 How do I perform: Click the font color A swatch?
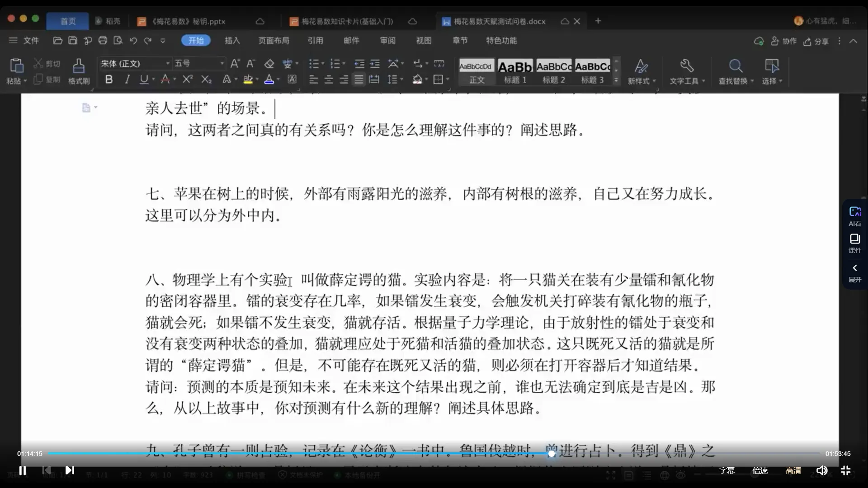[269, 80]
